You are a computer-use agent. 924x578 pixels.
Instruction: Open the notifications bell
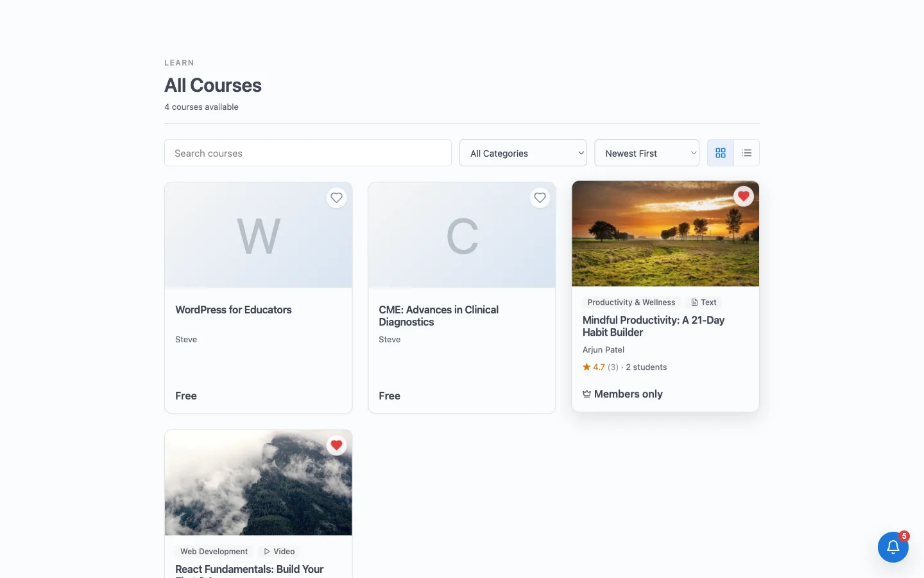[x=893, y=547]
